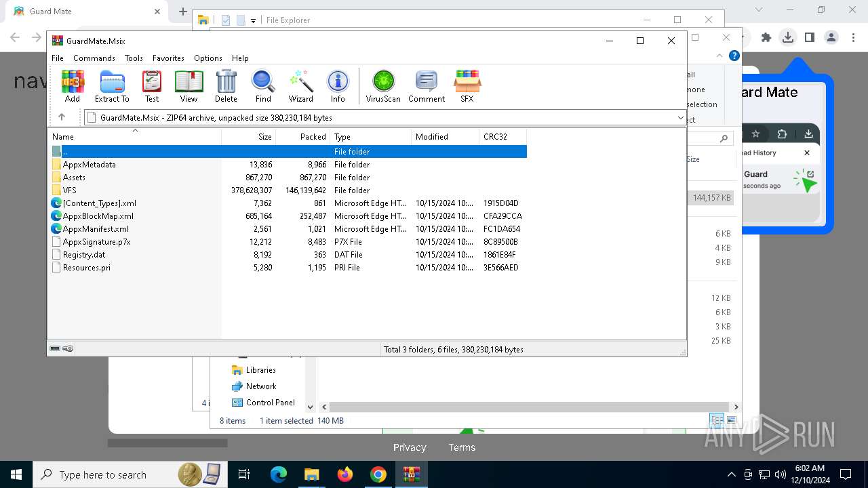This screenshot has width=868, height=488.
Task: Open the taskbar volume control
Action: 781,474
